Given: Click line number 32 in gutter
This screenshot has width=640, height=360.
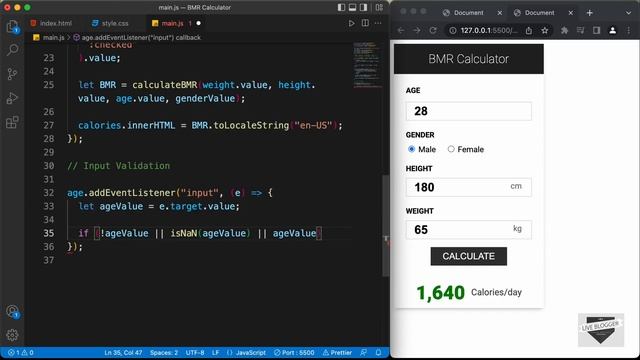Looking at the screenshot, I should 49,193.
